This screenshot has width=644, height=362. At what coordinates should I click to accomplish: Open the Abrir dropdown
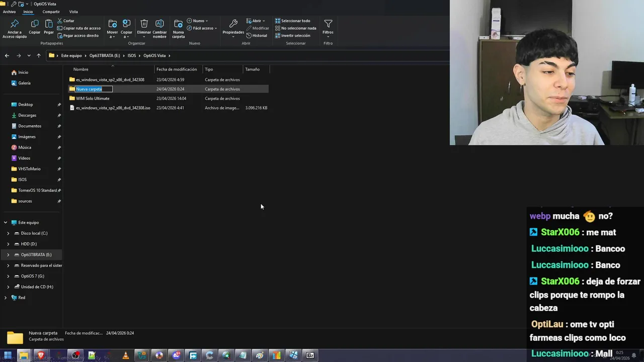[x=255, y=21]
